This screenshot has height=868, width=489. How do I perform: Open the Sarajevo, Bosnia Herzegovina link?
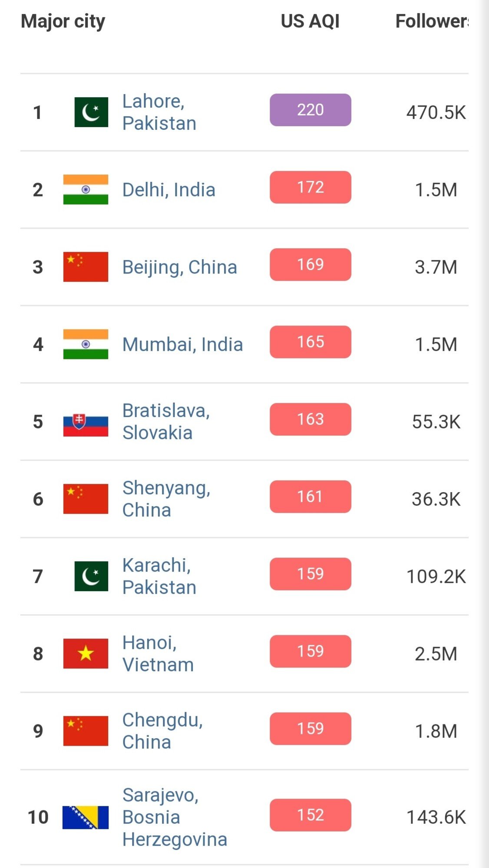tap(175, 818)
